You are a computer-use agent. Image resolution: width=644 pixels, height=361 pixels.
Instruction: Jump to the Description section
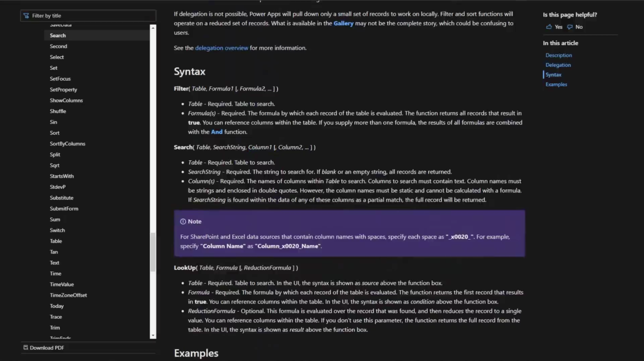point(559,55)
